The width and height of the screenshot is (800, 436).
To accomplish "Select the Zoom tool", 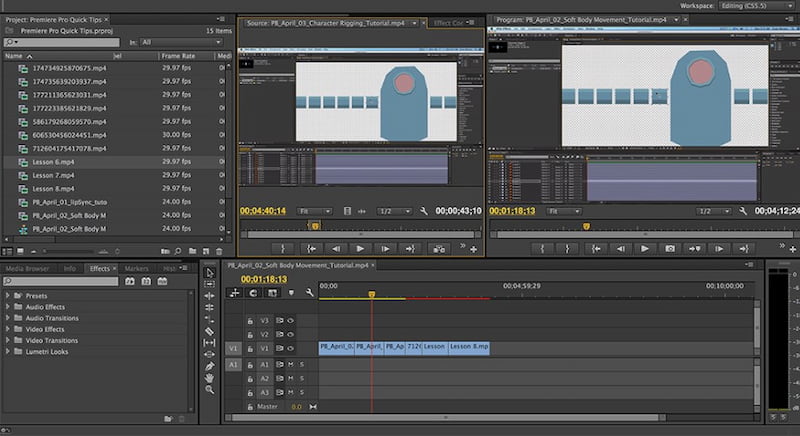I will 209,390.
